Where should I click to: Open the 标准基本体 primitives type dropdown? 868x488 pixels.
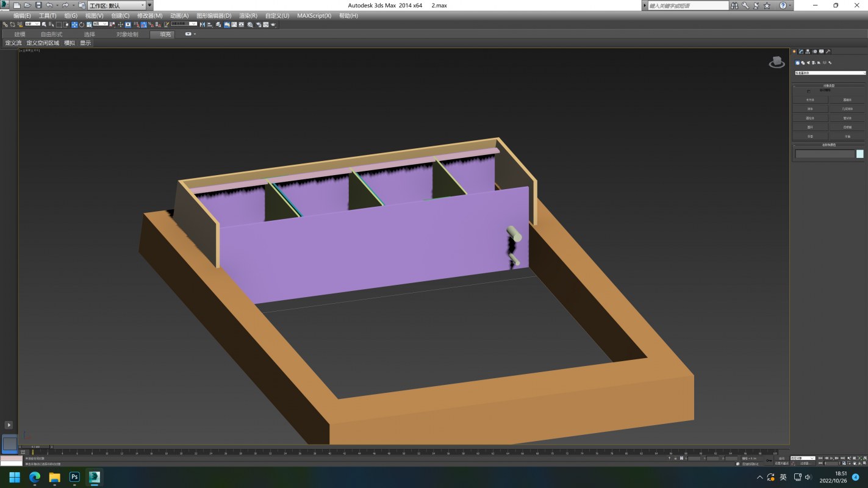[x=830, y=73]
